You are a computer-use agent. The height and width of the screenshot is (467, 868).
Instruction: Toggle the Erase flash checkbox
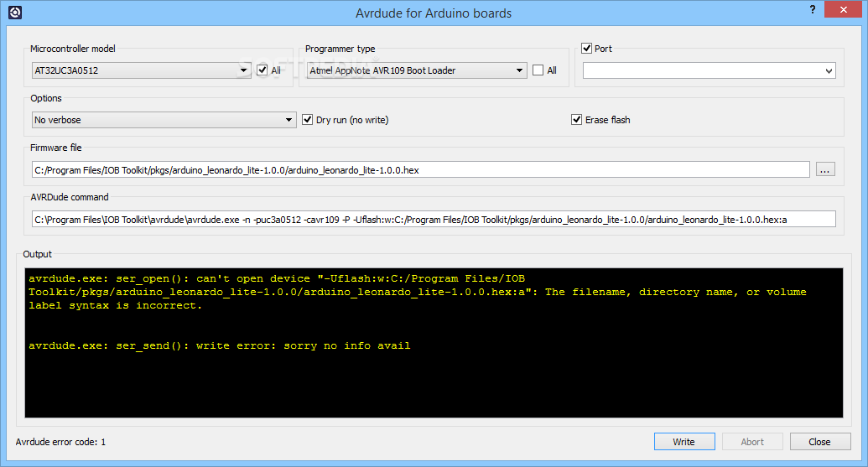(576, 120)
